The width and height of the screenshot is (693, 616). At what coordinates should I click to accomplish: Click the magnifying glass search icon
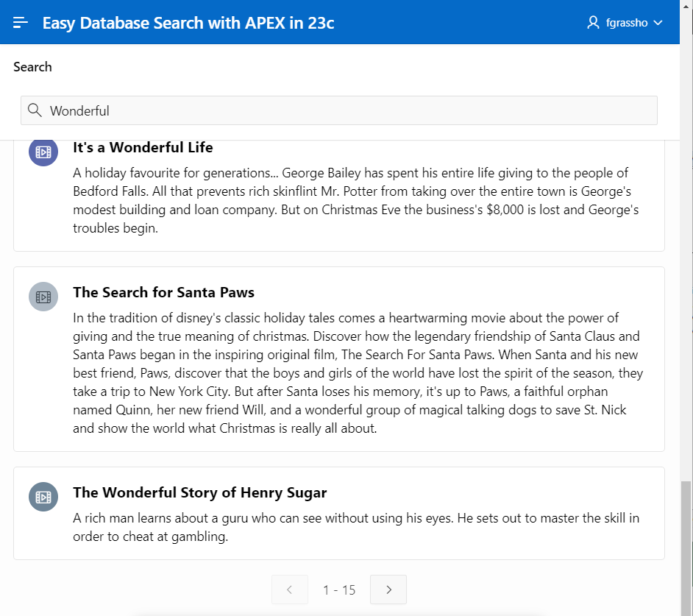34,110
